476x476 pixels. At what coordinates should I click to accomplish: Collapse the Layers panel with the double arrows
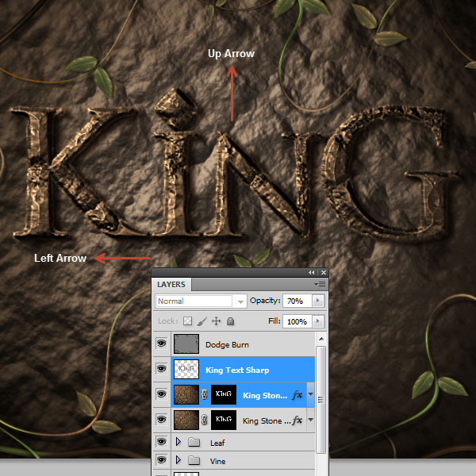click(312, 273)
